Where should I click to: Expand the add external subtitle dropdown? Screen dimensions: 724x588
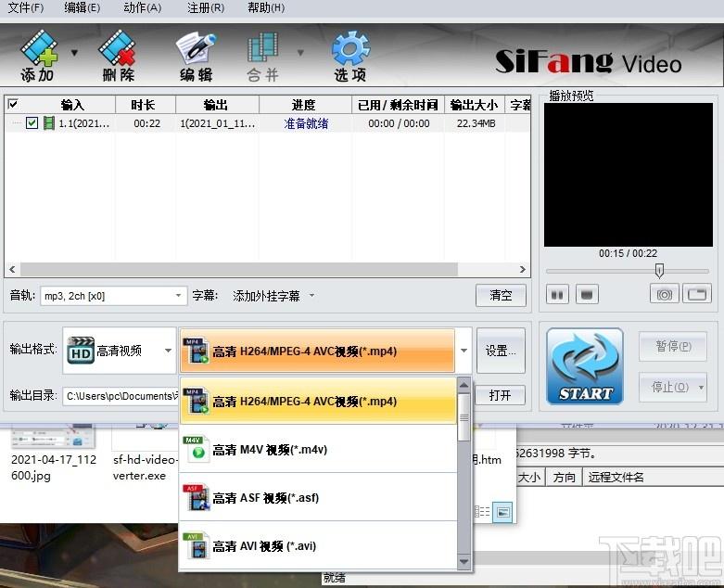point(311,296)
